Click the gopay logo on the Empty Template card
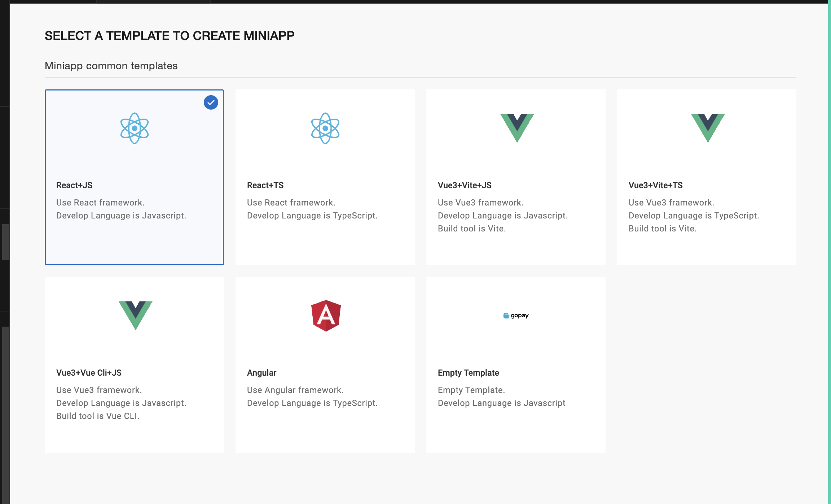 point(516,315)
